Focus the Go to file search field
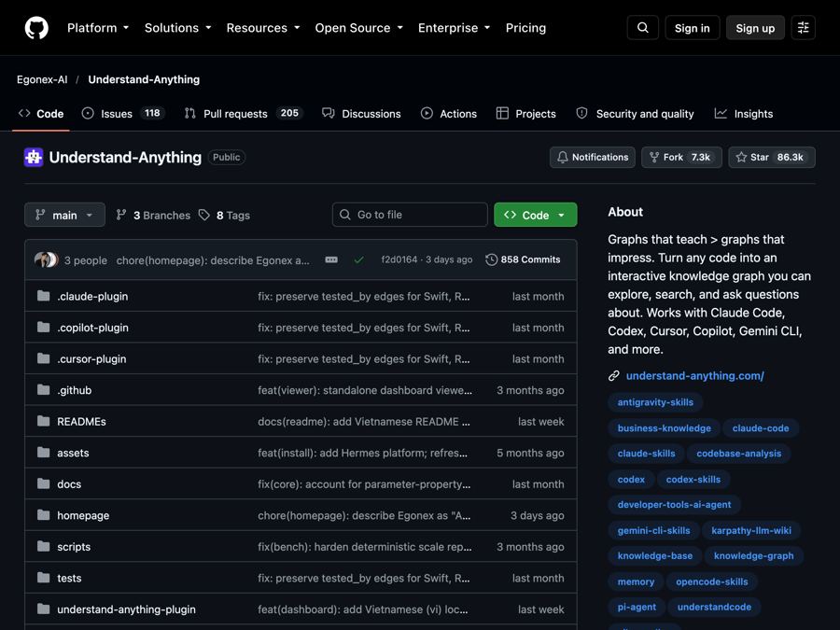 410,215
